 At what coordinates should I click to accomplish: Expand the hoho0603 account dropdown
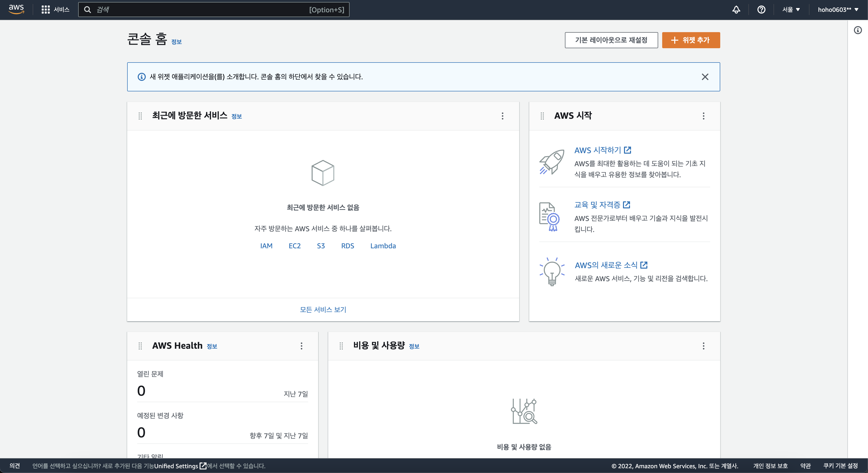838,10
